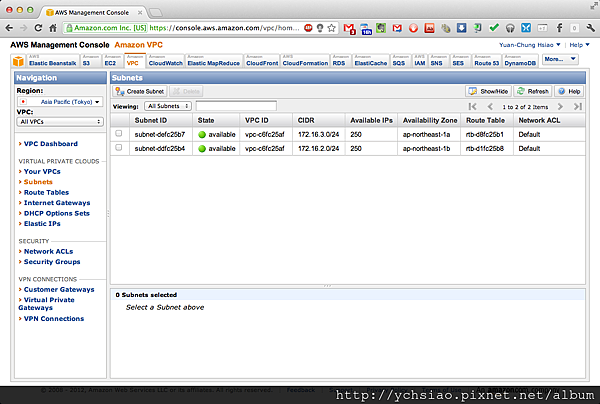The height and width of the screenshot is (404, 600).
Task: Switch to the CloudWatch service tab
Action: [x=165, y=61]
